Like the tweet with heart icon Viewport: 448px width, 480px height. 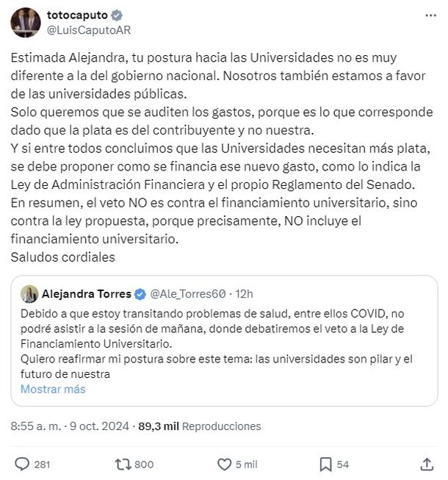225,464
